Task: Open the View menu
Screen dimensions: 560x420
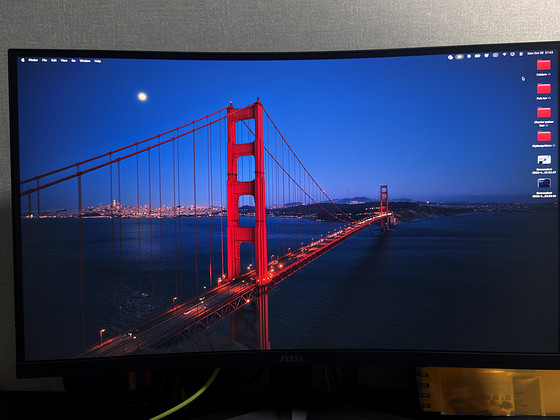Action: pyautogui.click(x=64, y=61)
